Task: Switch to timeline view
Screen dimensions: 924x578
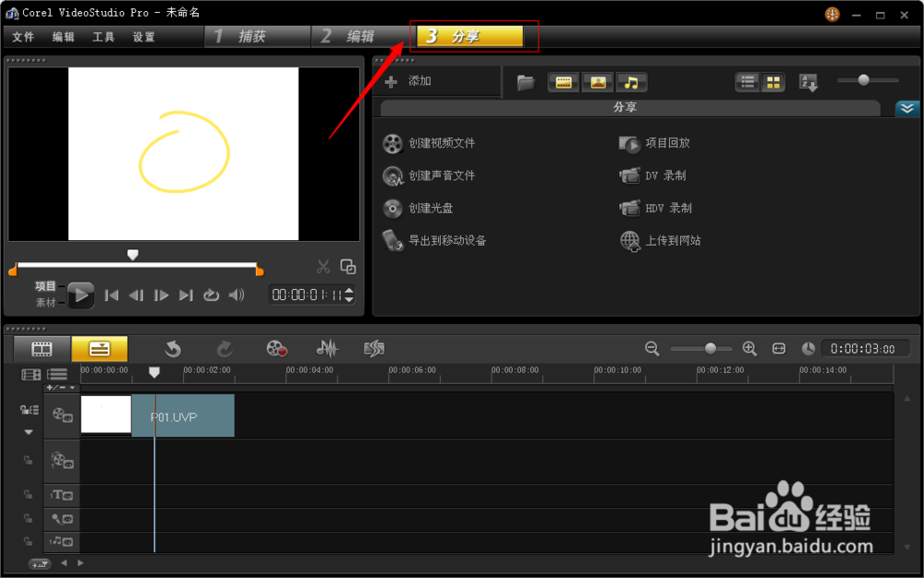Action: 100,349
